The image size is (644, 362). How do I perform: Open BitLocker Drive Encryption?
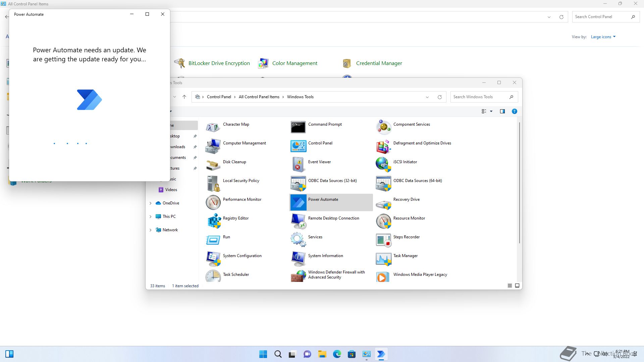pos(219,63)
